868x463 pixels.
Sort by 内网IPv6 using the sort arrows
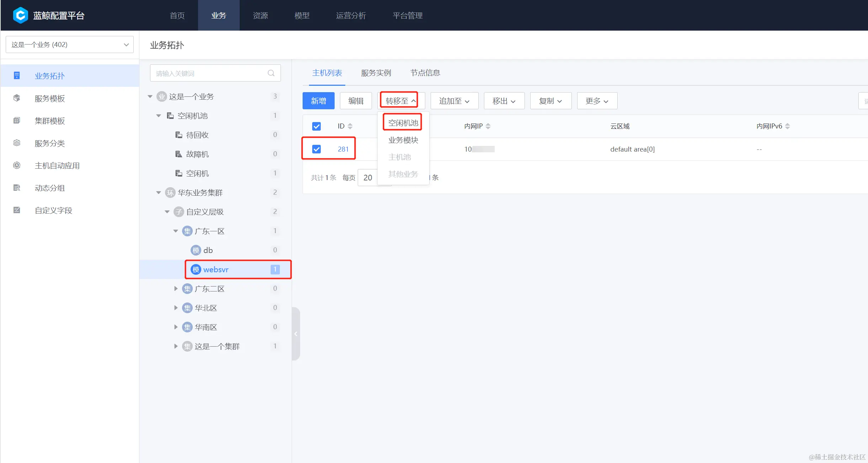[x=787, y=126]
